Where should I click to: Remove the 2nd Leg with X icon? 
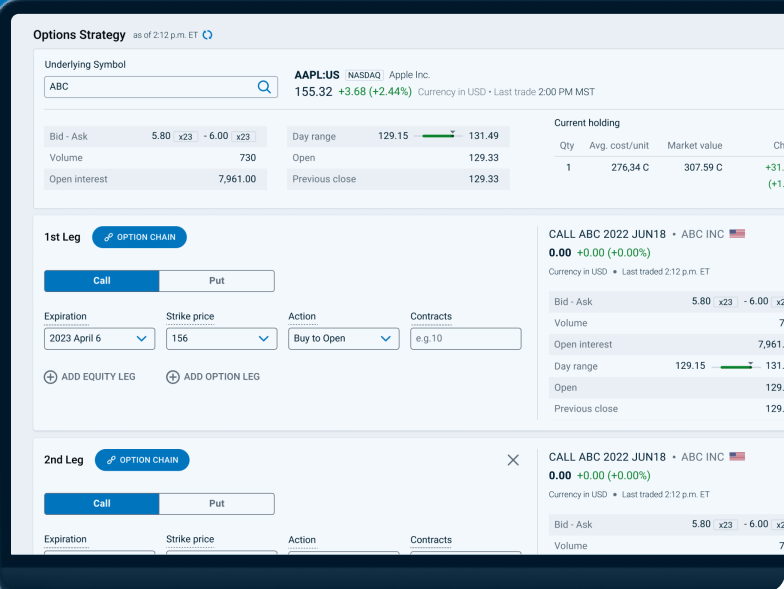[x=513, y=460]
